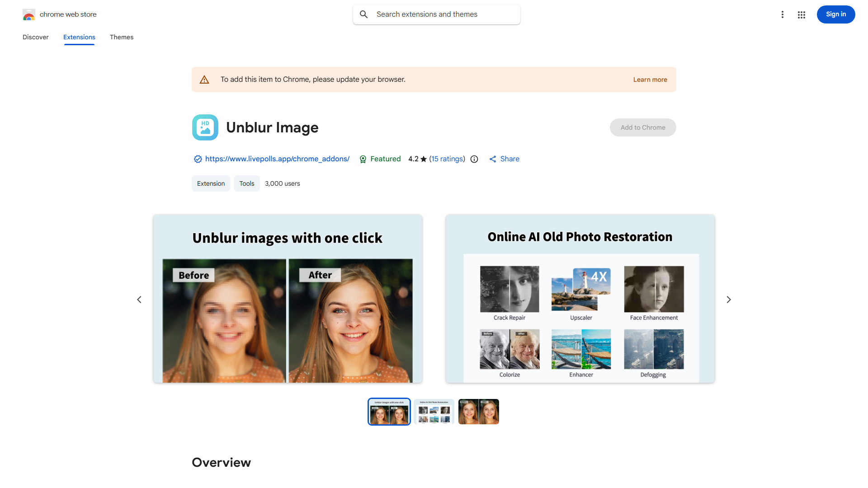The width and height of the screenshot is (868, 488).
Task: Click the 15 ratings link
Action: click(447, 159)
